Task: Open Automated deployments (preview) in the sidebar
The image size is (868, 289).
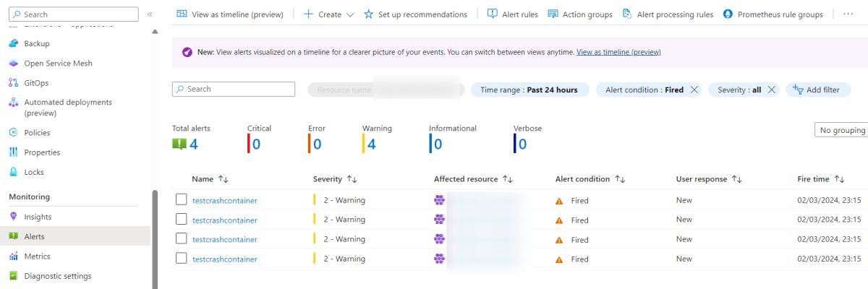Action: pos(67,107)
